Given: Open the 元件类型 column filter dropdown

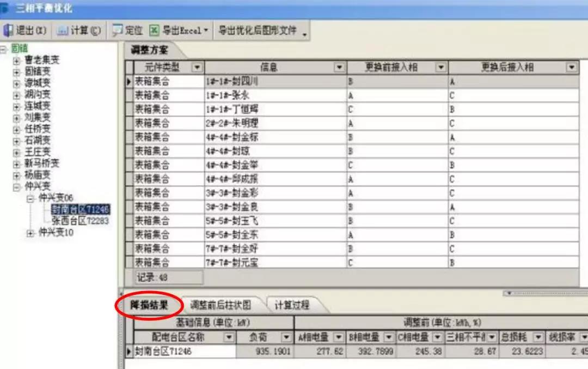Looking at the screenshot, I should point(197,68).
